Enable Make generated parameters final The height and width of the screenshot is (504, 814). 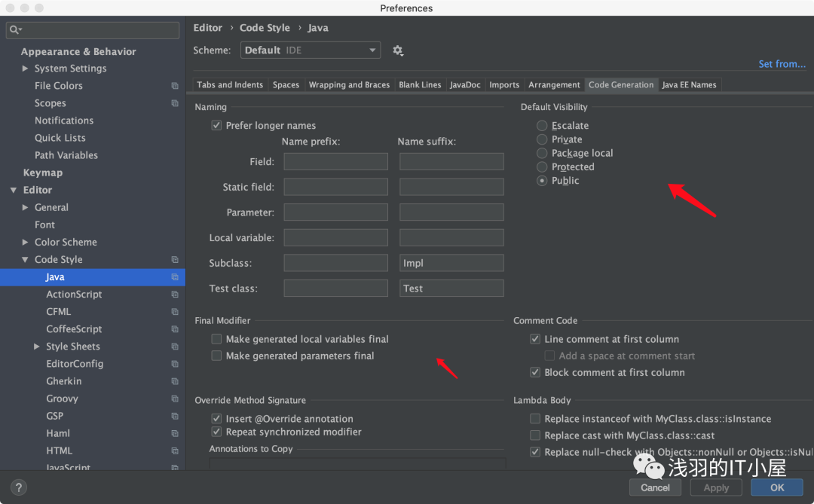[x=216, y=356]
